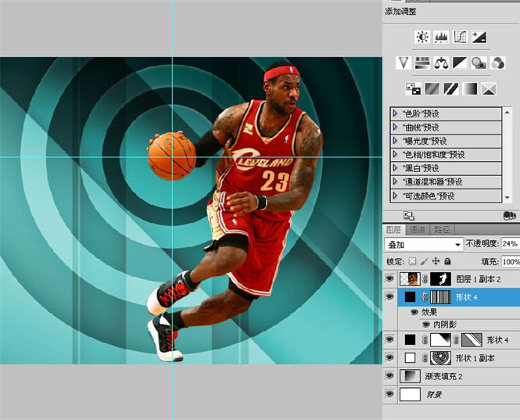Viewport: 520px width, 420px height.
Task: Select the 形状 1 副本 layer name
Action: coord(475,358)
